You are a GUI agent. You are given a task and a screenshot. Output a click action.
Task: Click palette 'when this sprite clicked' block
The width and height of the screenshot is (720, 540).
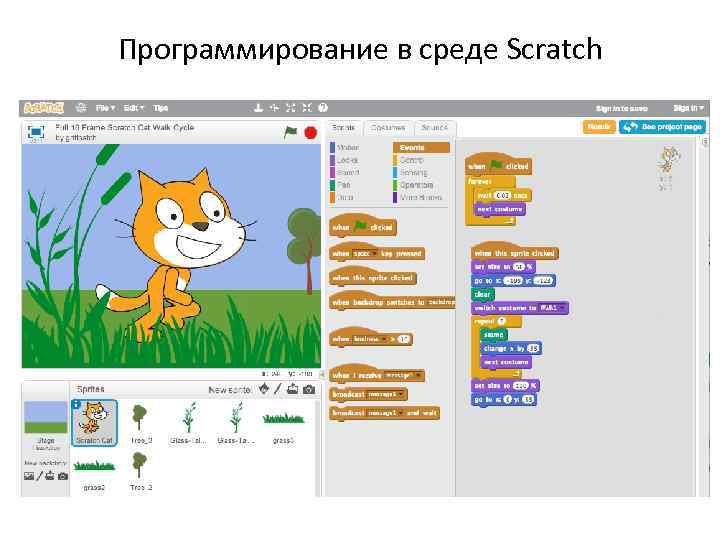pos(373,276)
